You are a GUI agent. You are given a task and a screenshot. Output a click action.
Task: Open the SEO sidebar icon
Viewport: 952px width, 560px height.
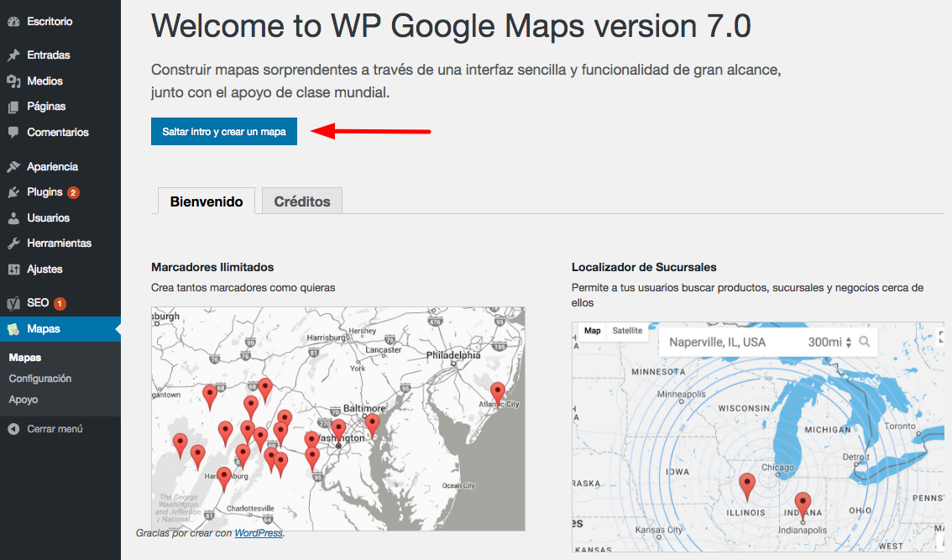[14, 302]
